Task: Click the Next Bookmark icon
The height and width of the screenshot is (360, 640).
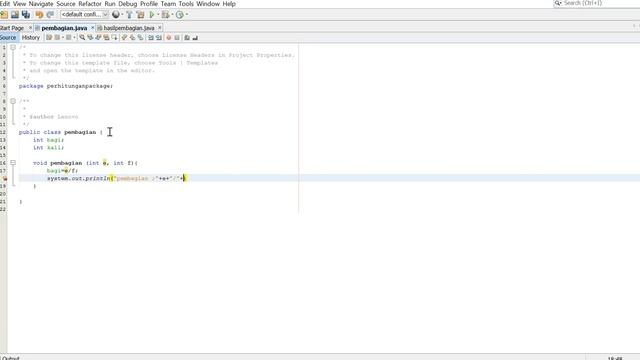Action: (x=132, y=38)
